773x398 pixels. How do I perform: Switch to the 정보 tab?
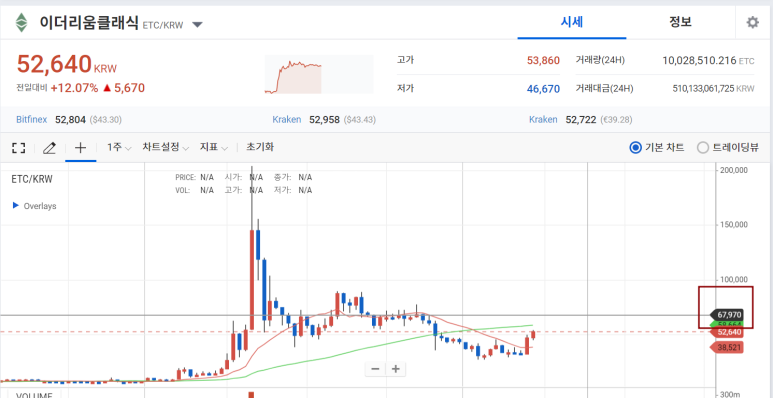[680, 23]
